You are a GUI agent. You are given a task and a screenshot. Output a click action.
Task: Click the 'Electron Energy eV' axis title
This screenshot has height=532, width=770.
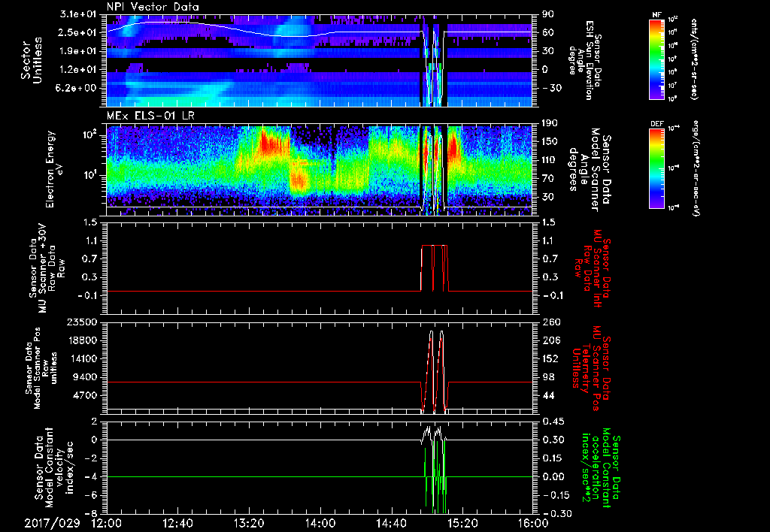click(x=54, y=169)
